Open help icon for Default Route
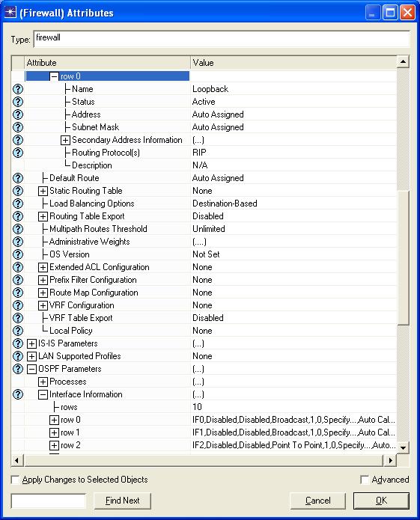The height and width of the screenshot is (520, 420). point(18,178)
